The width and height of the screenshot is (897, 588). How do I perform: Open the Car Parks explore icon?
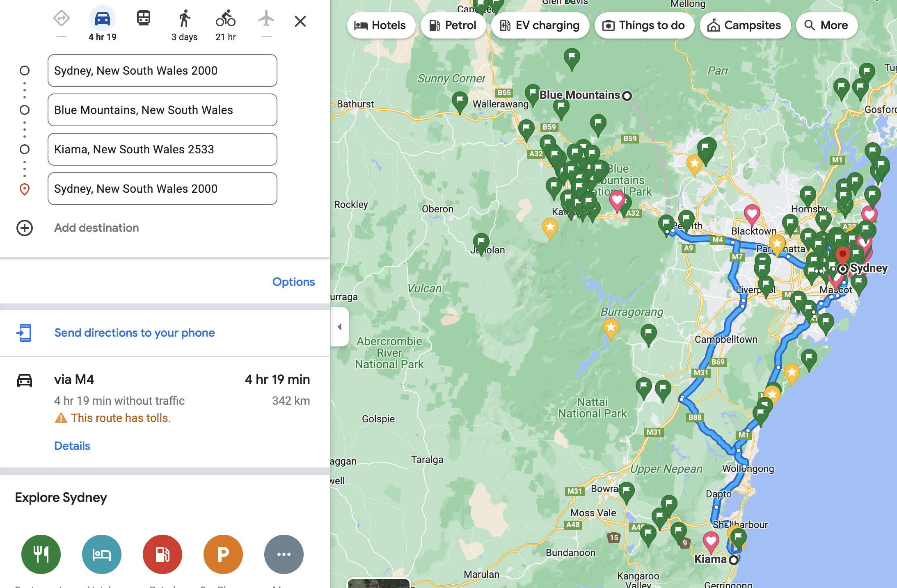click(223, 554)
